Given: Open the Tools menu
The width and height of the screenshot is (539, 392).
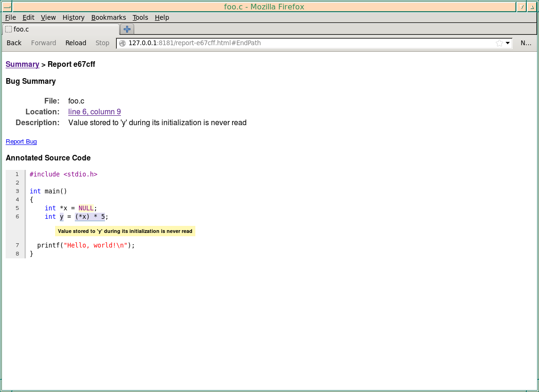Looking at the screenshot, I should (140, 17).
